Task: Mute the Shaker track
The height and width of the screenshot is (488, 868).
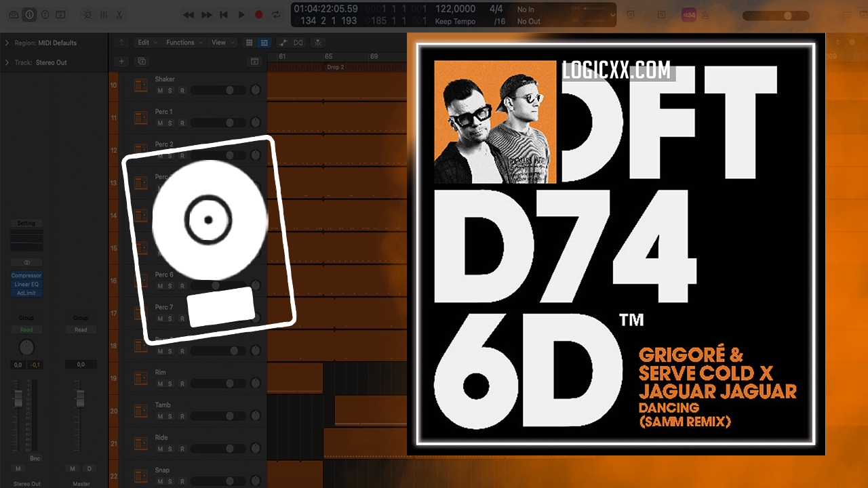Action: (x=160, y=90)
